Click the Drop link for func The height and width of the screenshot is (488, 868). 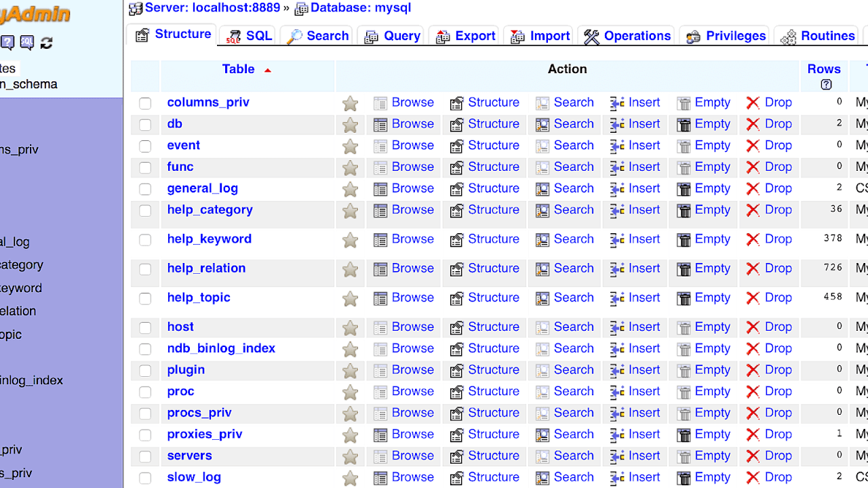pos(778,167)
